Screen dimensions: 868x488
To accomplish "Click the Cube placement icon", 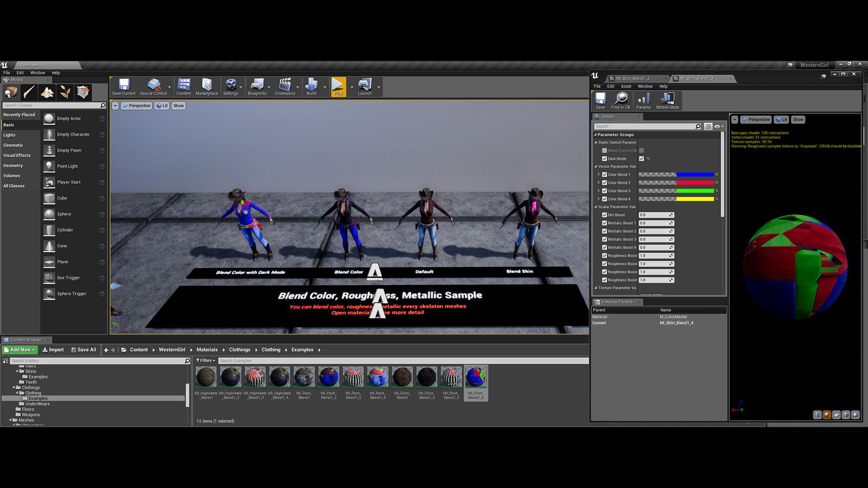I will coord(49,198).
